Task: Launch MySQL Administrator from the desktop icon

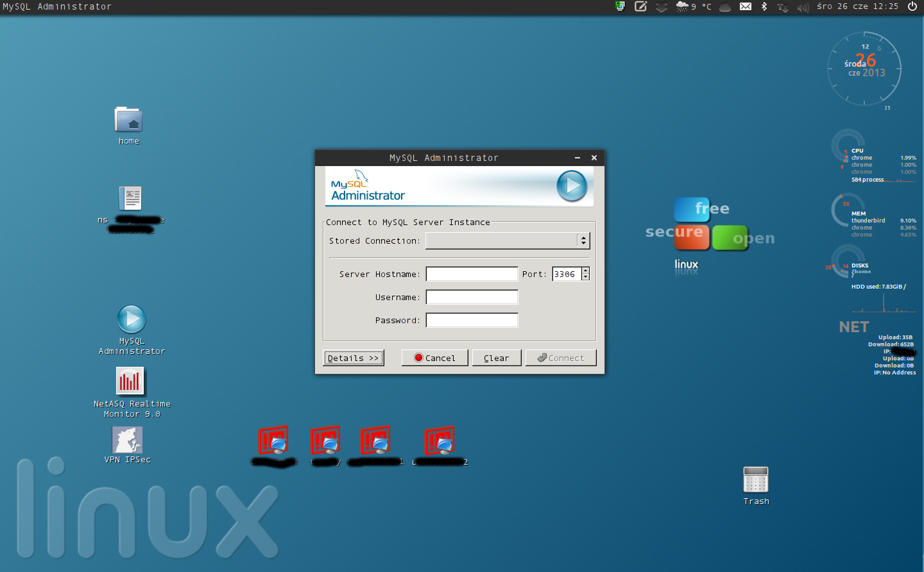Action: point(131,319)
